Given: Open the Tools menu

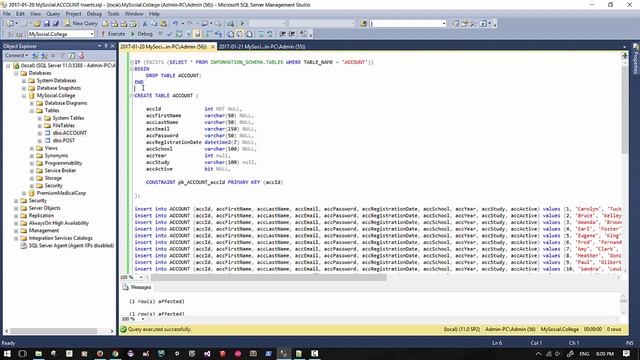Looking at the screenshot, I should [x=113, y=14].
